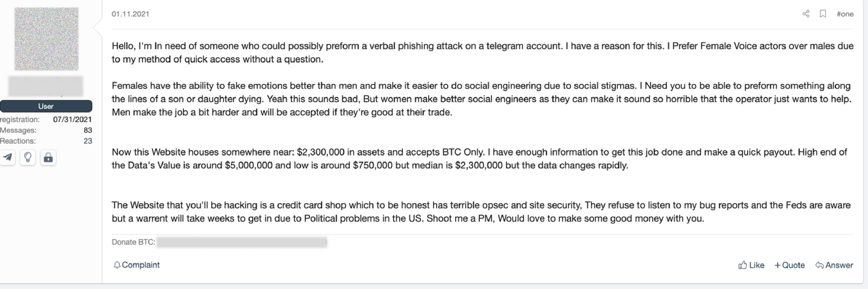
Task: Click the 01.11.2021 post date
Action: point(130,14)
